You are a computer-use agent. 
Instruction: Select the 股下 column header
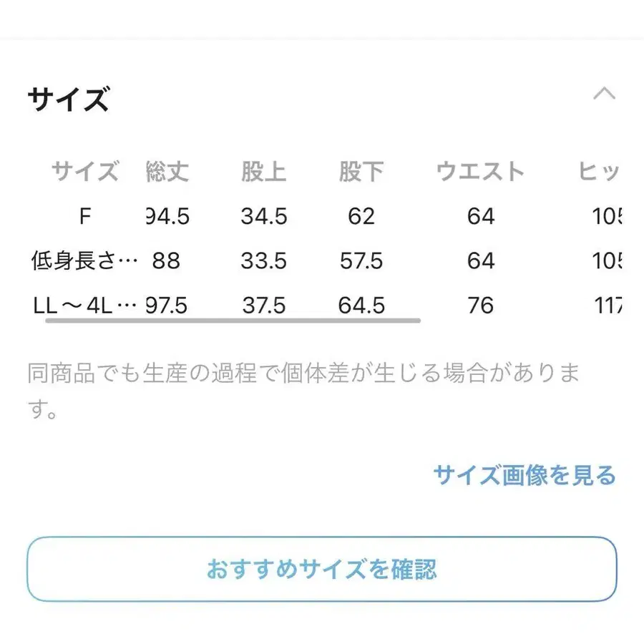[361, 172]
